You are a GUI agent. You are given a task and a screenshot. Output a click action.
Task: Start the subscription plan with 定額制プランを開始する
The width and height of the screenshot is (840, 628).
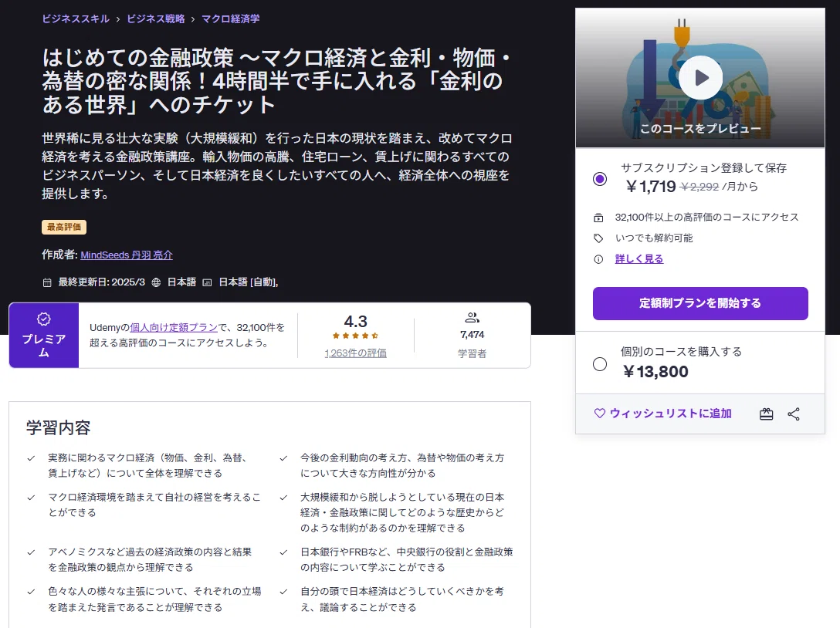tap(700, 303)
